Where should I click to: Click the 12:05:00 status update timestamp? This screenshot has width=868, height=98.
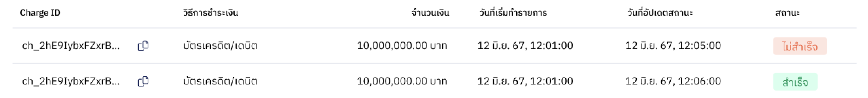coord(673,46)
